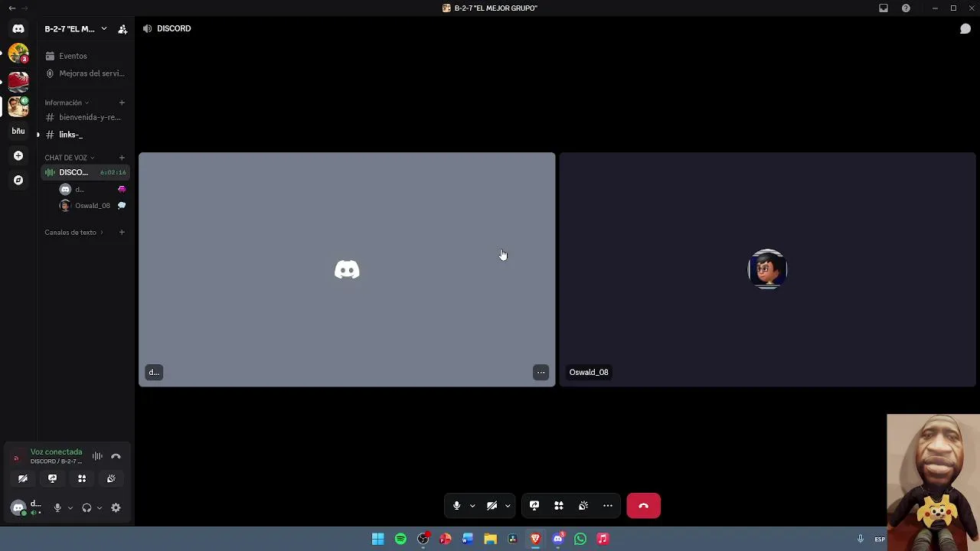
Task: Open Spotify from the taskbar
Action: point(400,539)
